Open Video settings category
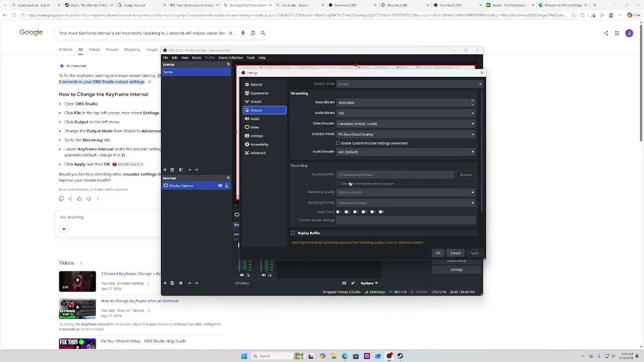 click(x=264, y=127)
